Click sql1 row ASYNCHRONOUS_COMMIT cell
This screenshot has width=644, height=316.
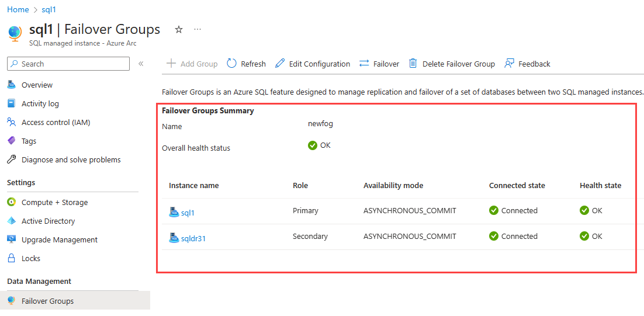410,210
